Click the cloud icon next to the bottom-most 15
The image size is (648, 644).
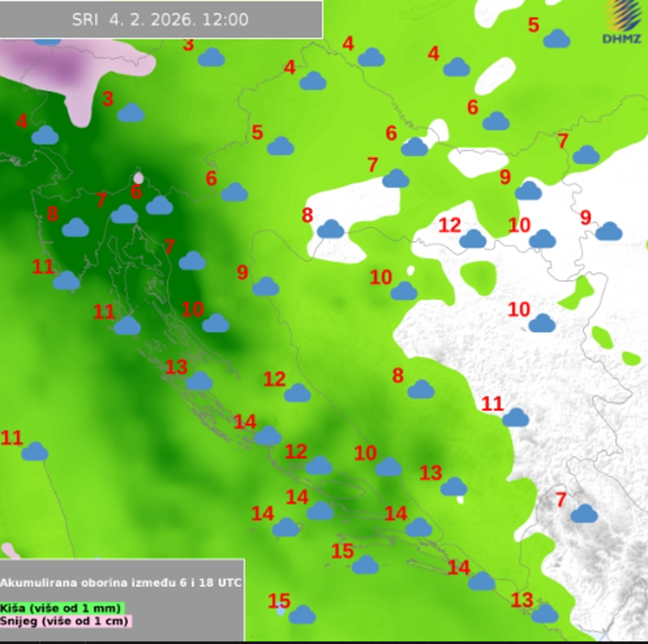click(302, 614)
